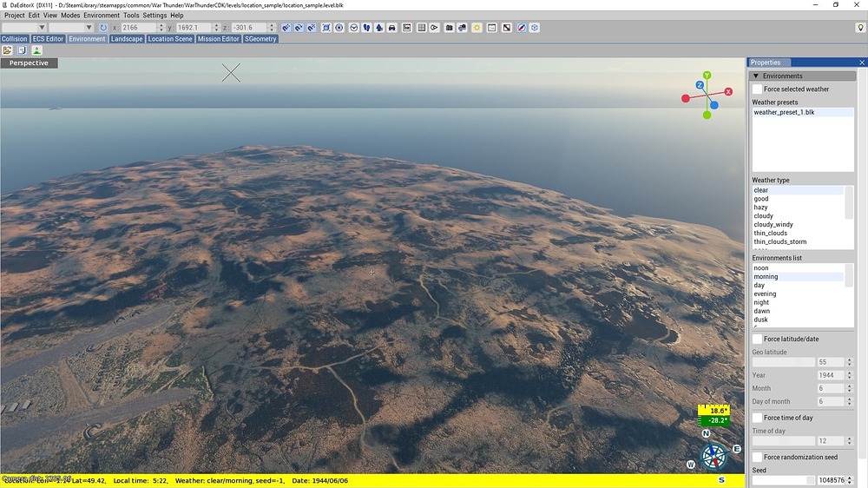Click the z coordinate stepper arrows
Screen dimensions: 868x488
tap(272, 27)
